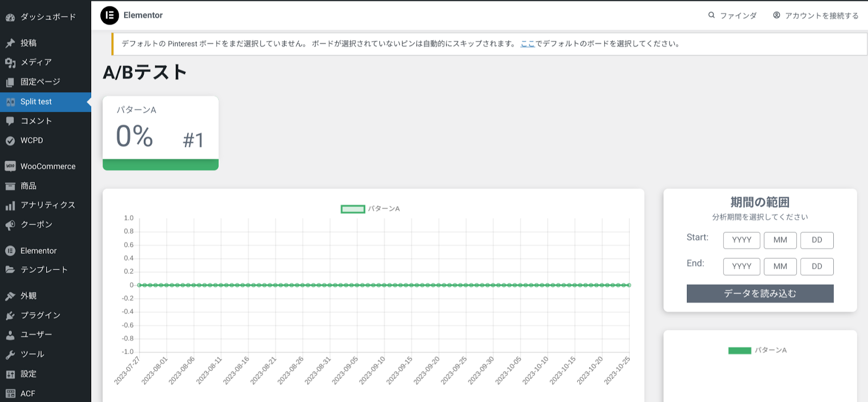Click the Elementor logo in header
The image size is (868, 402).
(x=110, y=15)
